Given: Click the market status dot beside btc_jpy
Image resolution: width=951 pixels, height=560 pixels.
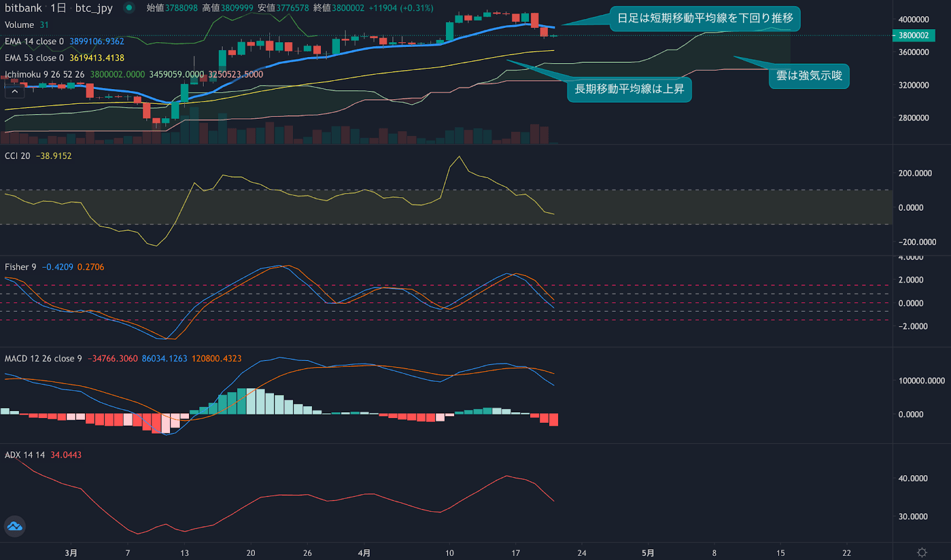Looking at the screenshot, I should coord(128,8).
